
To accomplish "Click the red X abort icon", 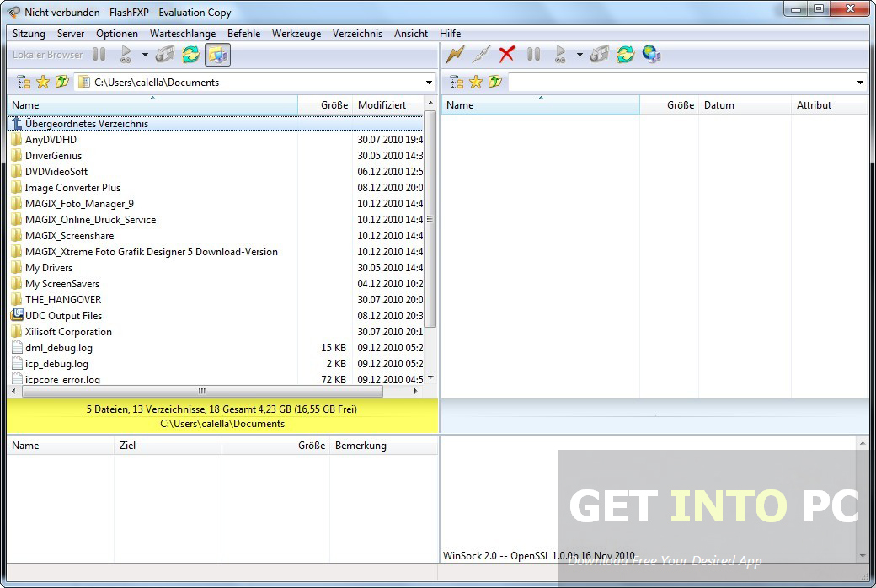I will (x=507, y=54).
